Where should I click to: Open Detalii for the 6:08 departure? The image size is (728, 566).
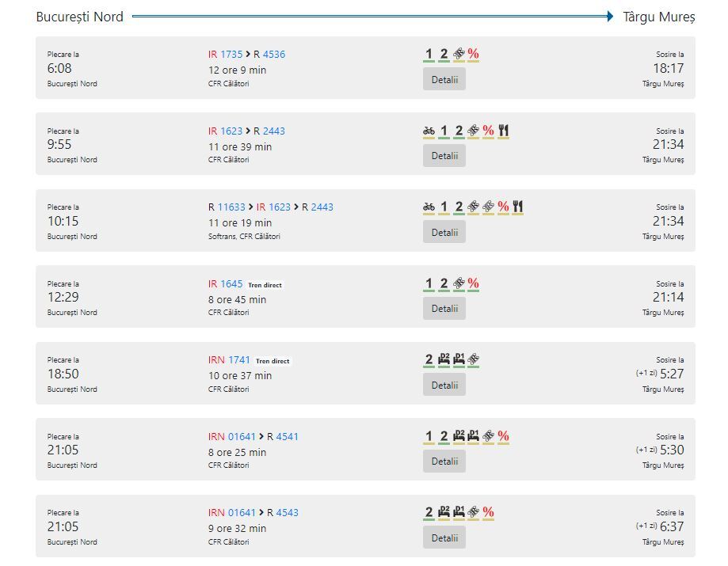click(x=444, y=79)
